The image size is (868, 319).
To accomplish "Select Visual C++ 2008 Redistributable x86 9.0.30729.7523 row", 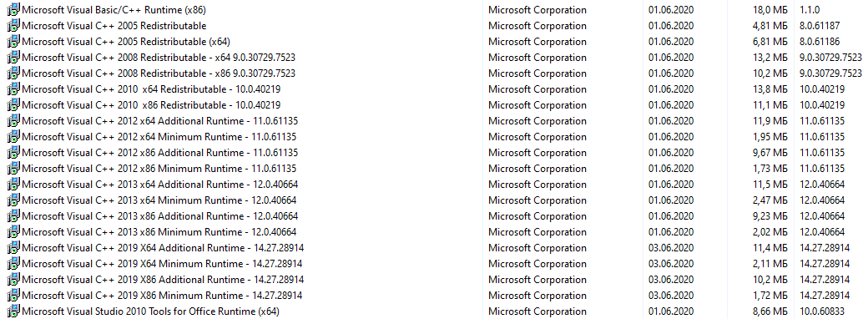I will coord(159,73).
